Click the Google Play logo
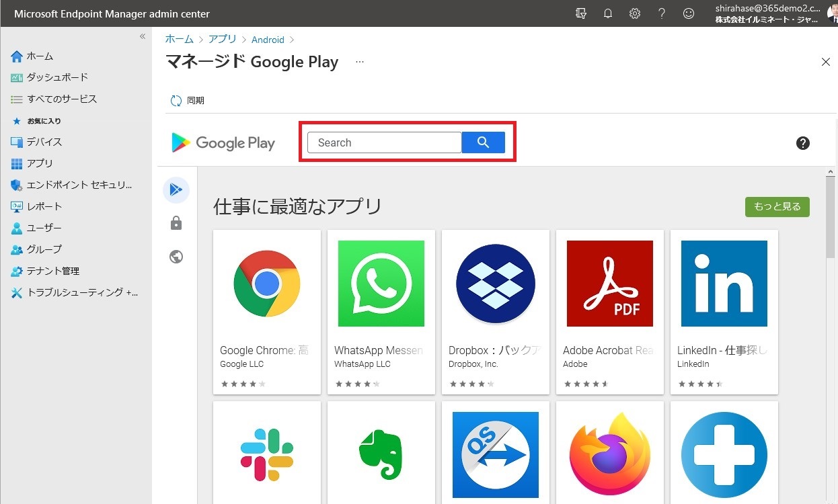The image size is (838, 504). pyautogui.click(x=223, y=142)
